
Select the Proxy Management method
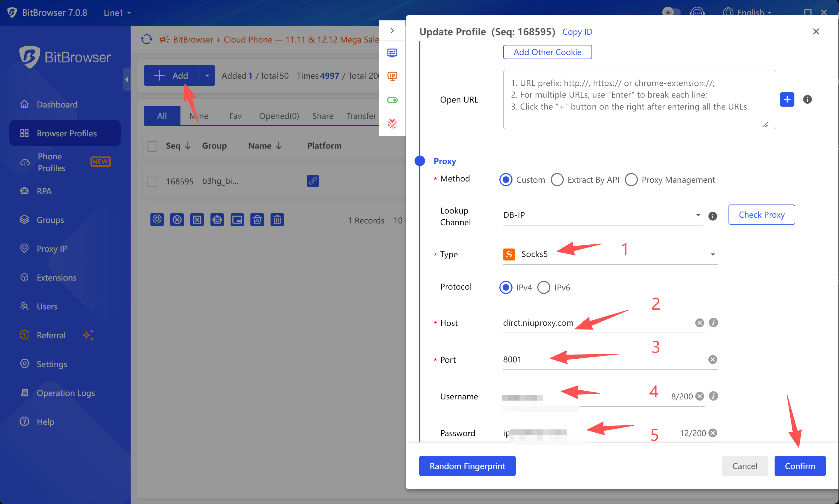tap(670, 179)
